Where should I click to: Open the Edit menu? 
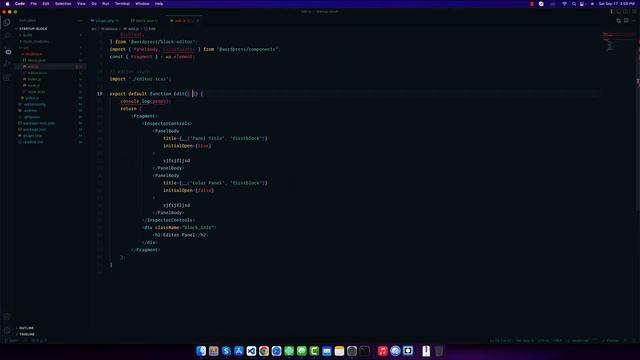click(46, 4)
